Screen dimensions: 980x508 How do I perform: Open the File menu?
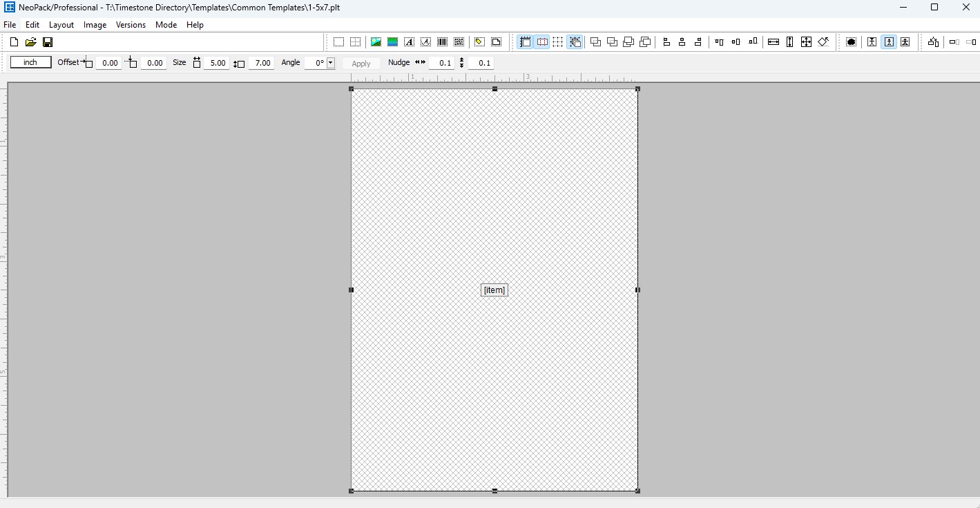[10, 24]
